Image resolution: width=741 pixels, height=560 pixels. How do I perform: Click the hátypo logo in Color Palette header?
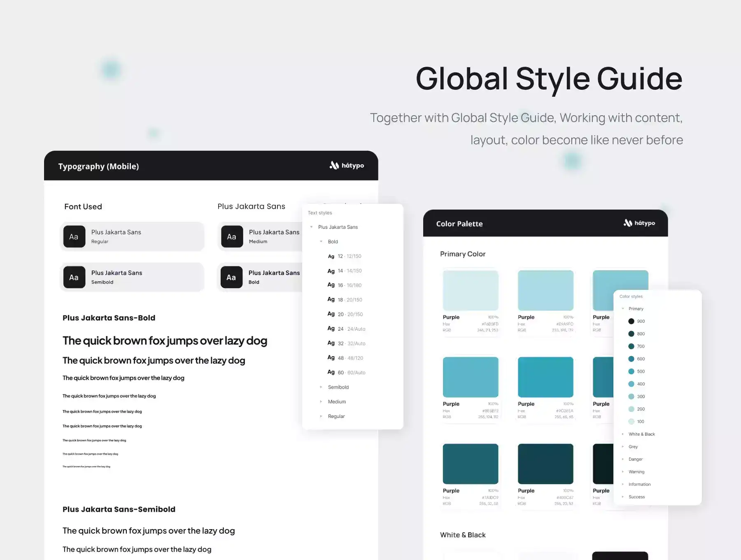[x=639, y=223]
